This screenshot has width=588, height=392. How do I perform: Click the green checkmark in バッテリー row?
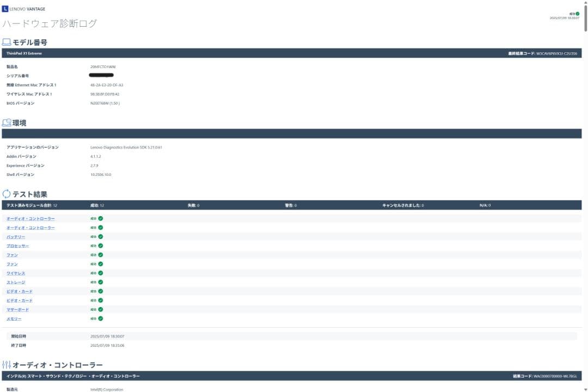tap(101, 237)
